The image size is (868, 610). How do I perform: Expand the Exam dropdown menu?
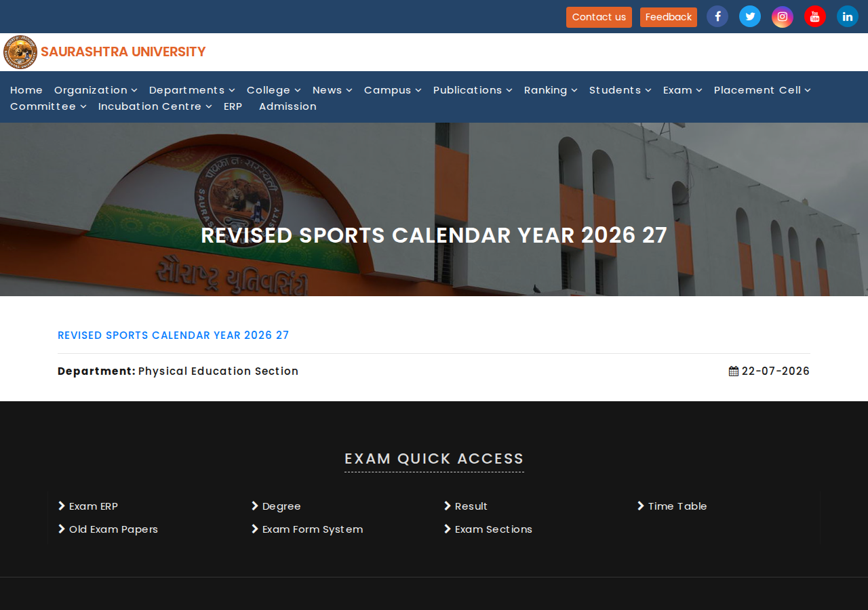pos(683,90)
